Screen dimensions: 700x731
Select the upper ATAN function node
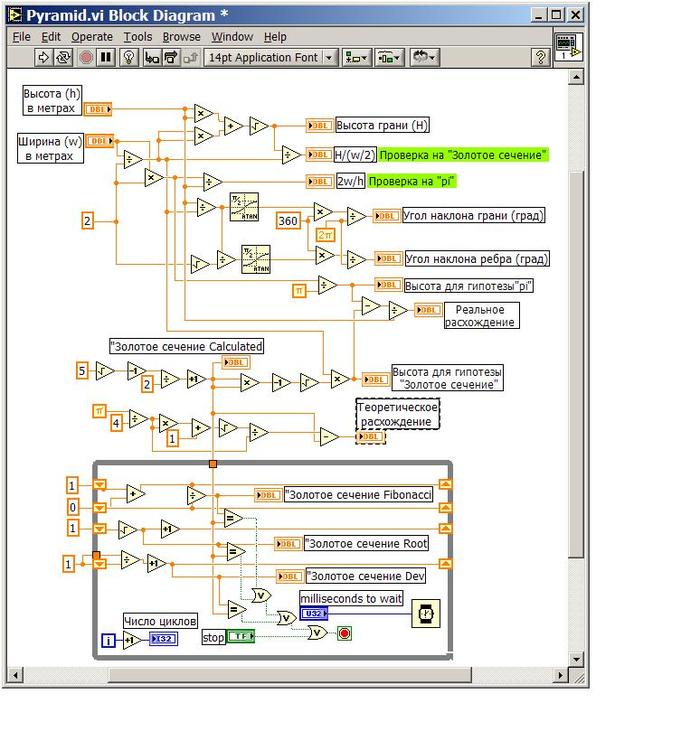coord(244,207)
